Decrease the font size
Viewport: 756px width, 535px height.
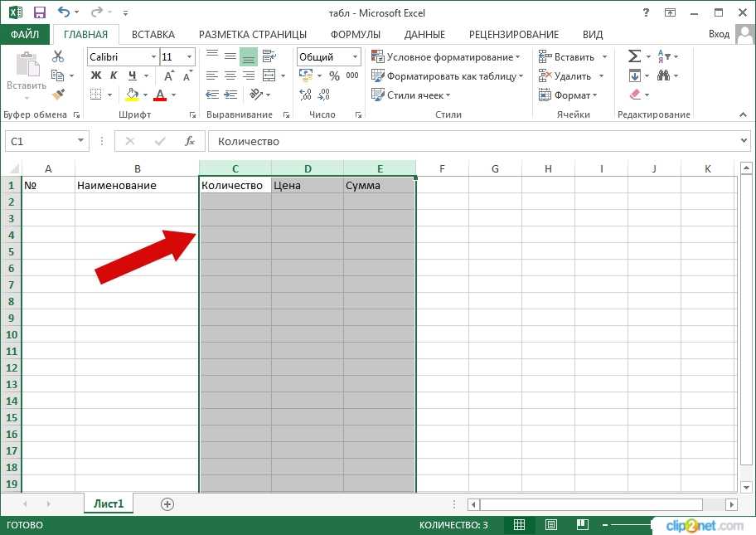coord(187,75)
